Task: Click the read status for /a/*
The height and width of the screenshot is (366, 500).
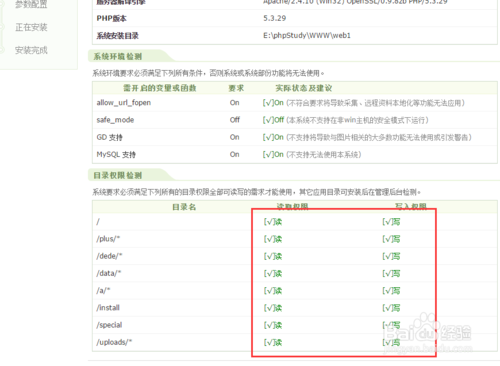Action: (273, 291)
